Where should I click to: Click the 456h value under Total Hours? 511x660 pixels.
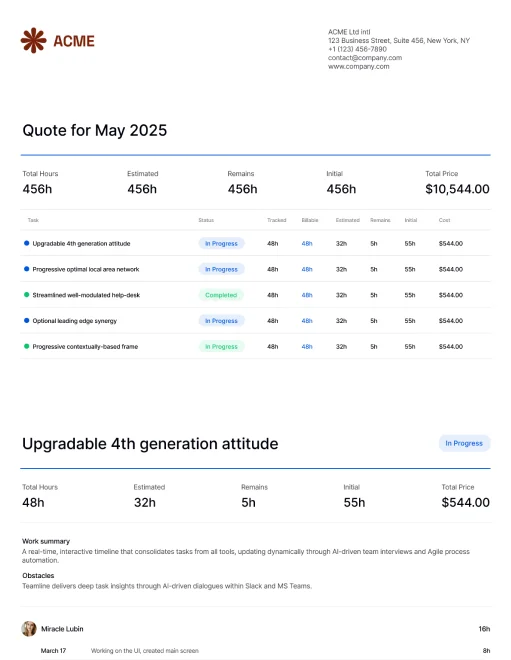(37, 189)
